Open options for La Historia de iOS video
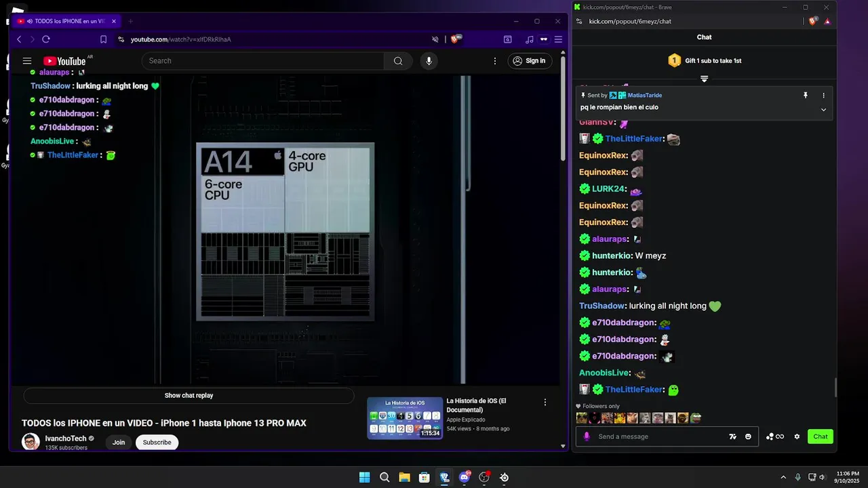Screen dimensions: 868x488 tap(545, 403)
